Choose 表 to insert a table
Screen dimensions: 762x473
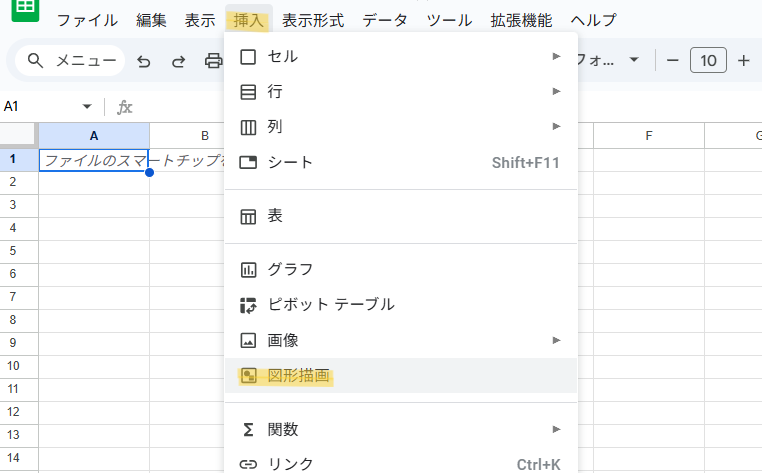pos(401,216)
